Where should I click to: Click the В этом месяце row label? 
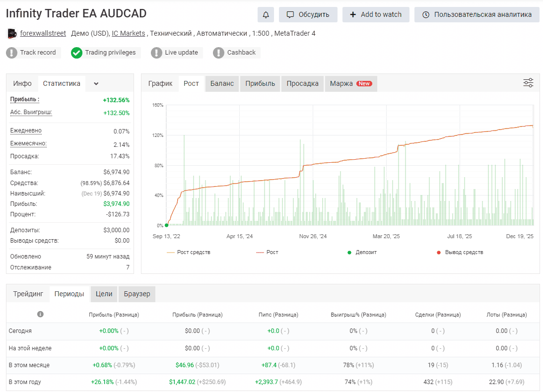click(x=29, y=365)
